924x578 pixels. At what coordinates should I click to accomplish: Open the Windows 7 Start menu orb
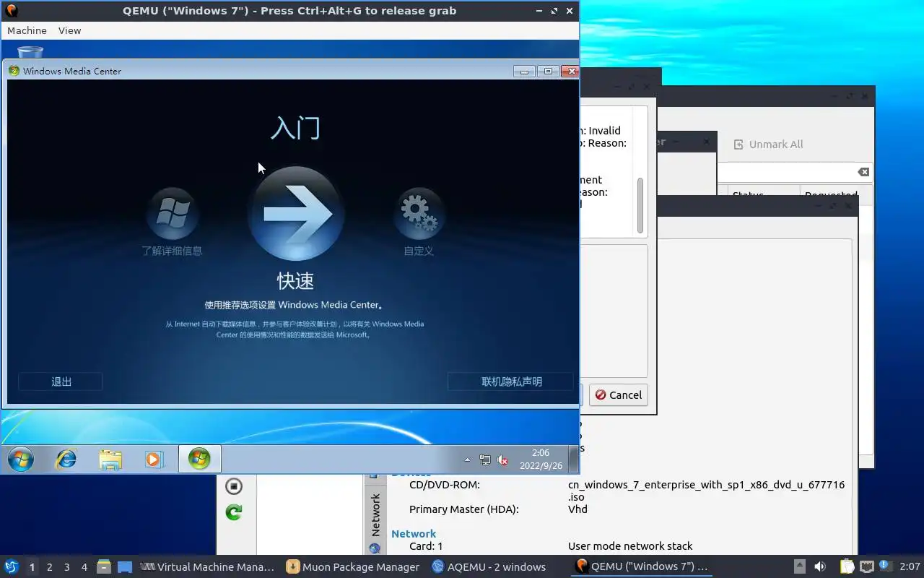click(20, 459)
